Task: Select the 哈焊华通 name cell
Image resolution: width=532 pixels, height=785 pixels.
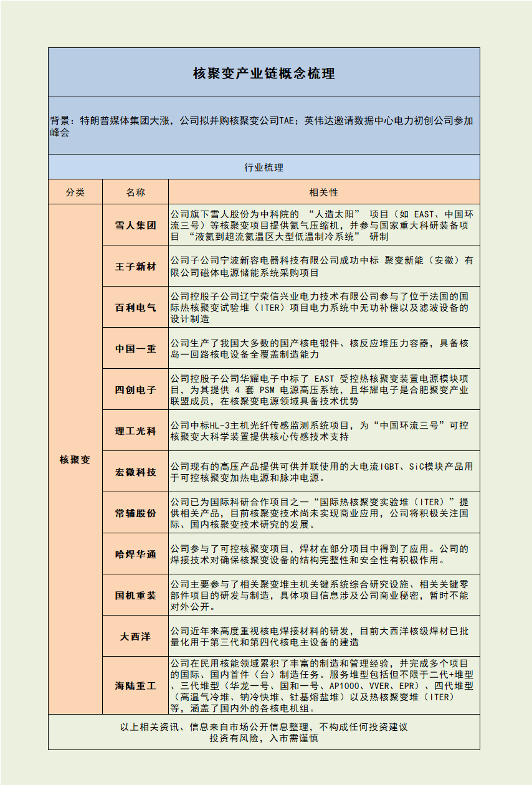Action: pos(135,554)
